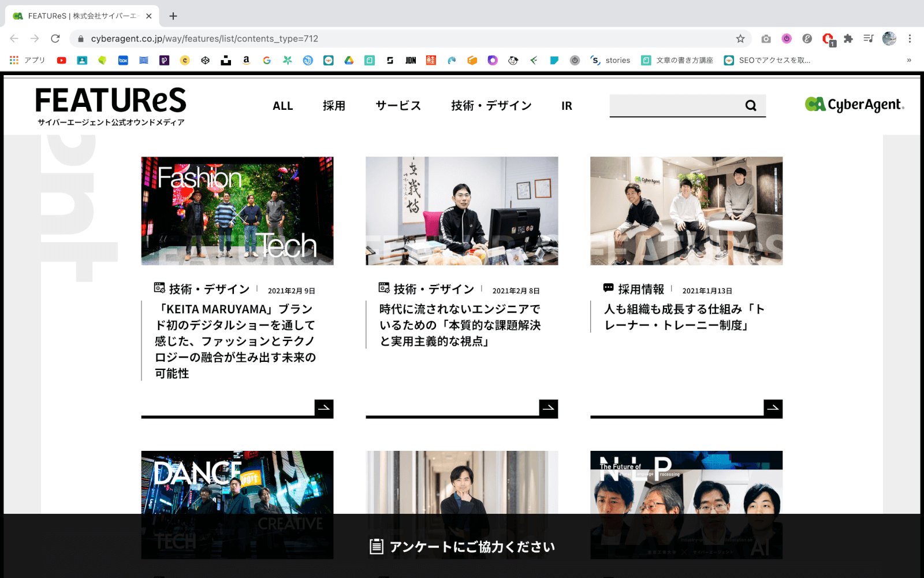The width and height of the screenshot is (924, 578).
Task: Open the YouTube bookmark
Action: [62, 60]
